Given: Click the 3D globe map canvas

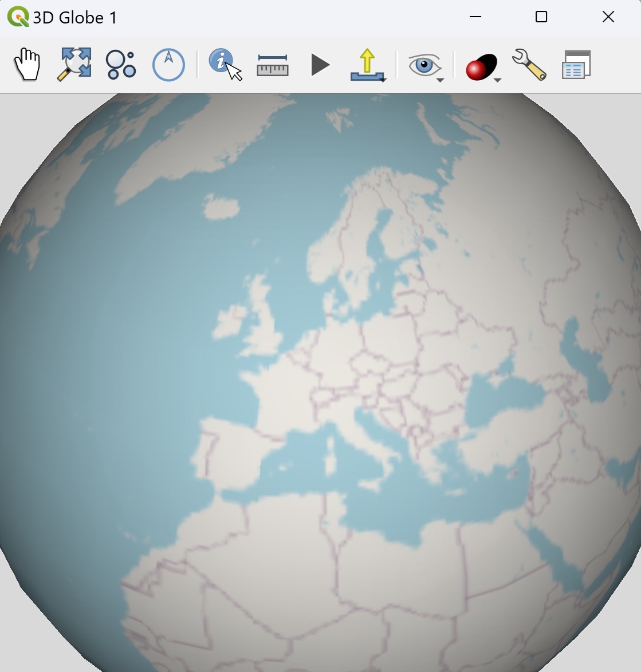Looking at the screenshot, I should (320, 383).
